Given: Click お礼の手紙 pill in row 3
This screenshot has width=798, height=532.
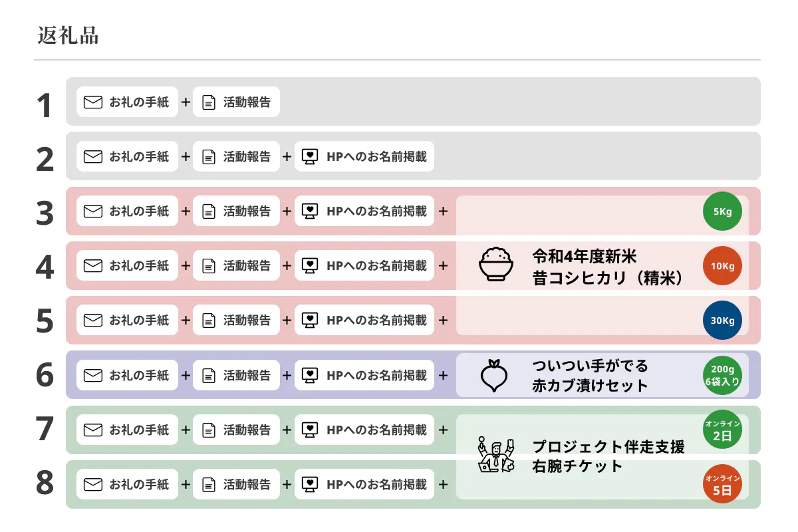Looking at the screenshot, I should 127,211.
